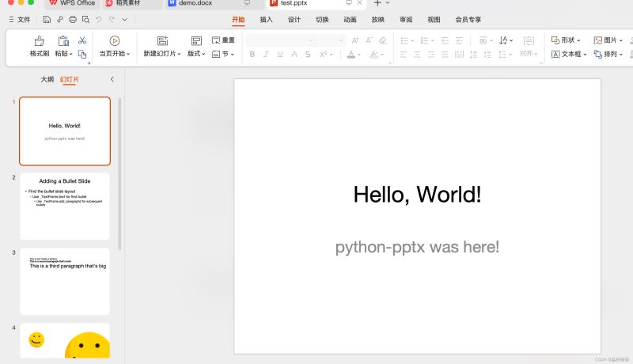The image size is (633, 364).
Task: Click the 新建幻灯片 new slide icon
Action: [x=162, y=41]
